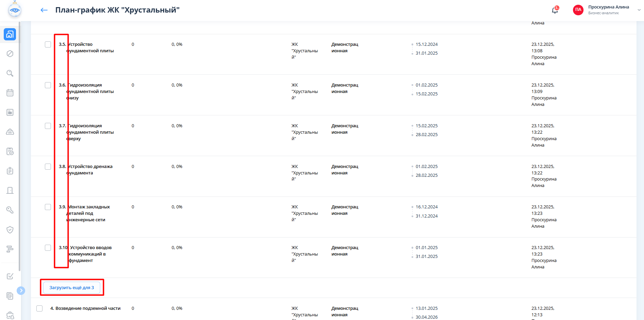Open the calendar icon in the sidebar

pos(10,93)
